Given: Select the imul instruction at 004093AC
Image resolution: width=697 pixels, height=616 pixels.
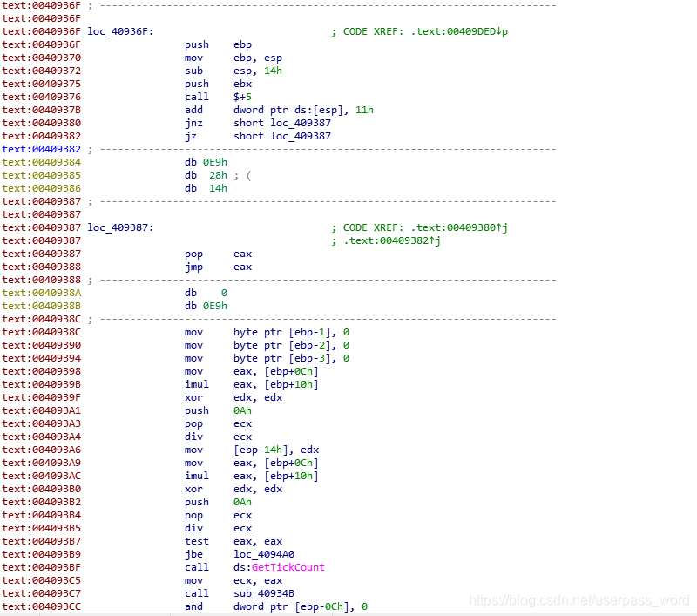Looking at the screenshot, I should [x=252, y=476].
